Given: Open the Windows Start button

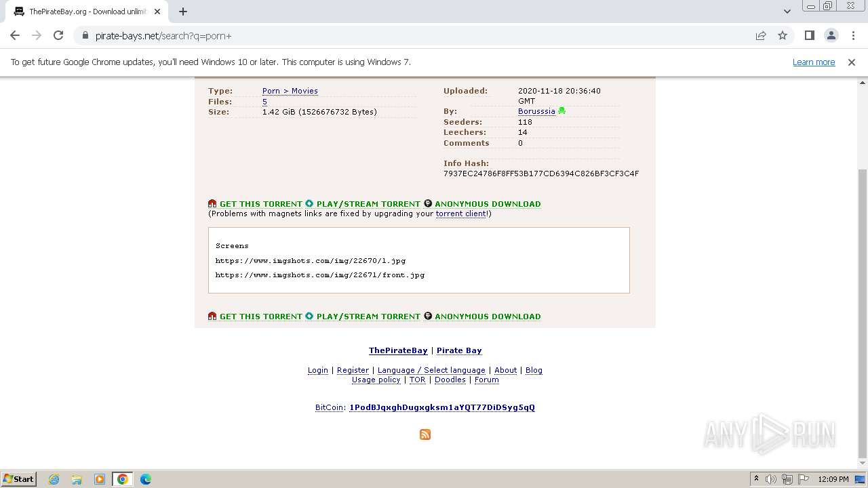Looking at the screenshot, I should coord(19,479).
